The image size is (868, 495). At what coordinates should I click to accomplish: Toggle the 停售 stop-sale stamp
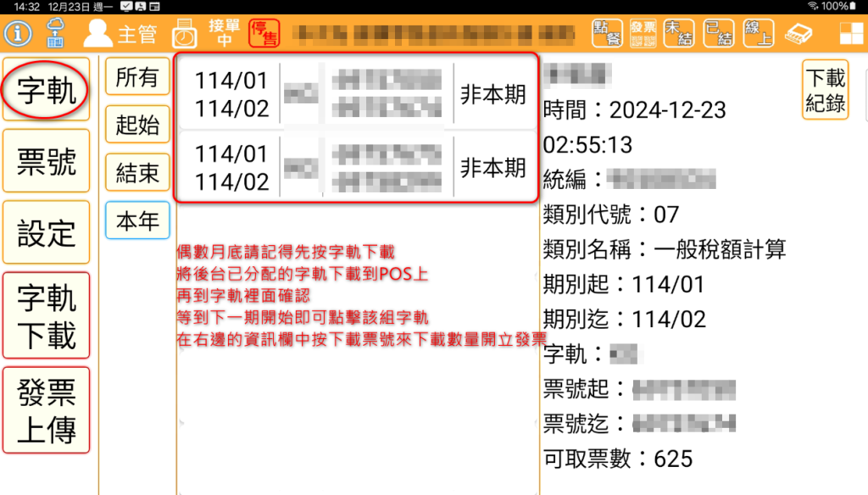click(263, 33)
